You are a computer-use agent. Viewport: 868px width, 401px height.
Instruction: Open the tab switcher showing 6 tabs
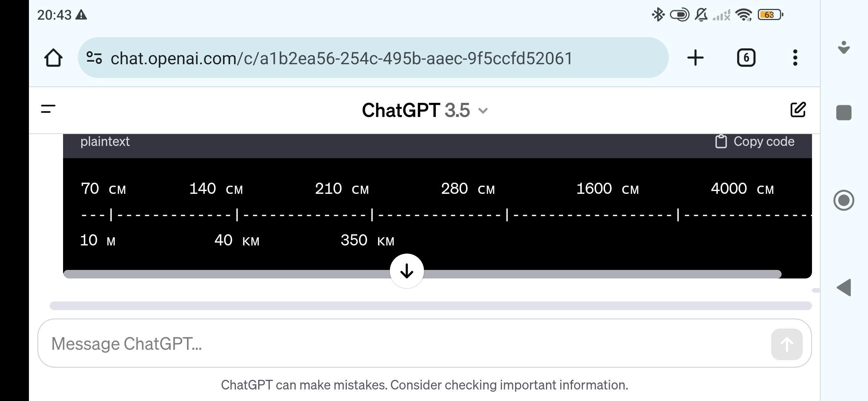point(746,58)
